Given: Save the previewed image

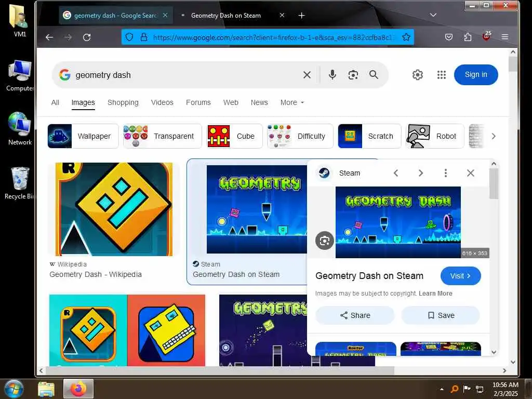Looking at the screenshot, I should click(x=441, y=315).
